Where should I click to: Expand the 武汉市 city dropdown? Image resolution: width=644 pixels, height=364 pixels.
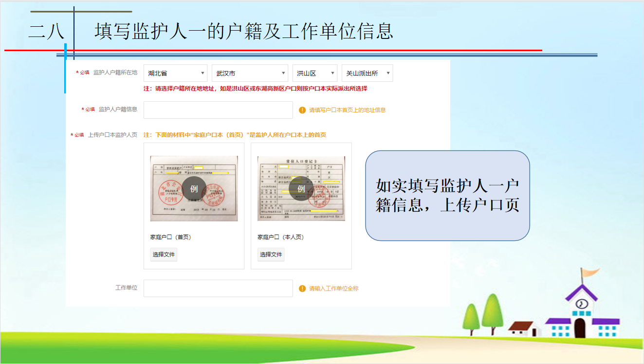click(250, 73)
